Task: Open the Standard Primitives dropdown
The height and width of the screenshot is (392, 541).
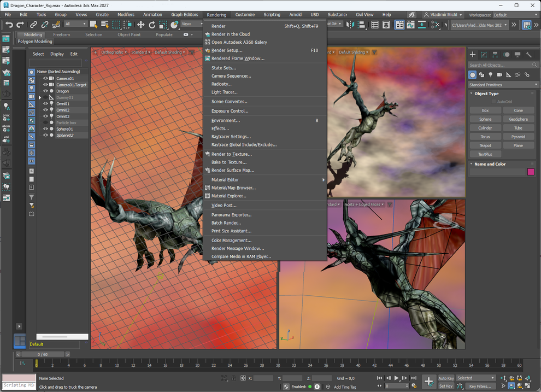Action: [x=503, y=85]
